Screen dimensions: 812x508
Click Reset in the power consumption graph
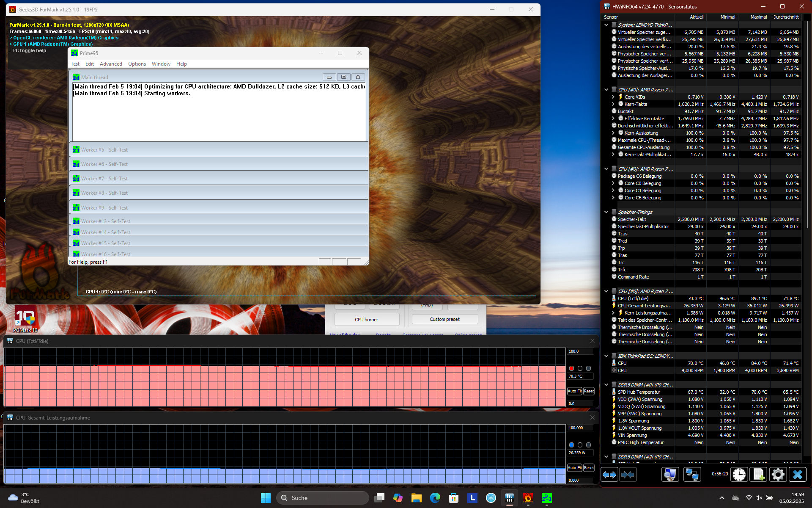[589, 468]
